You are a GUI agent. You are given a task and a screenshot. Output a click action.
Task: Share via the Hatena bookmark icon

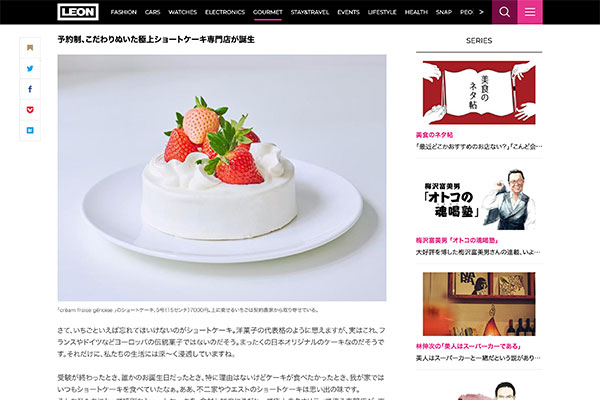click(x=30, y=131)
